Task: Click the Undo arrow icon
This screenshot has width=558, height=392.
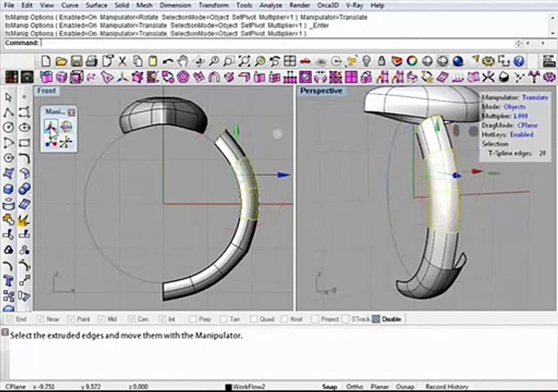Action: click(x=168, y=61)
